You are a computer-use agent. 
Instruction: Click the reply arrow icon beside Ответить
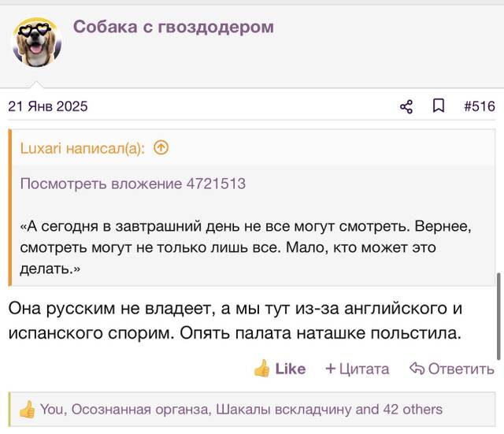417,369
